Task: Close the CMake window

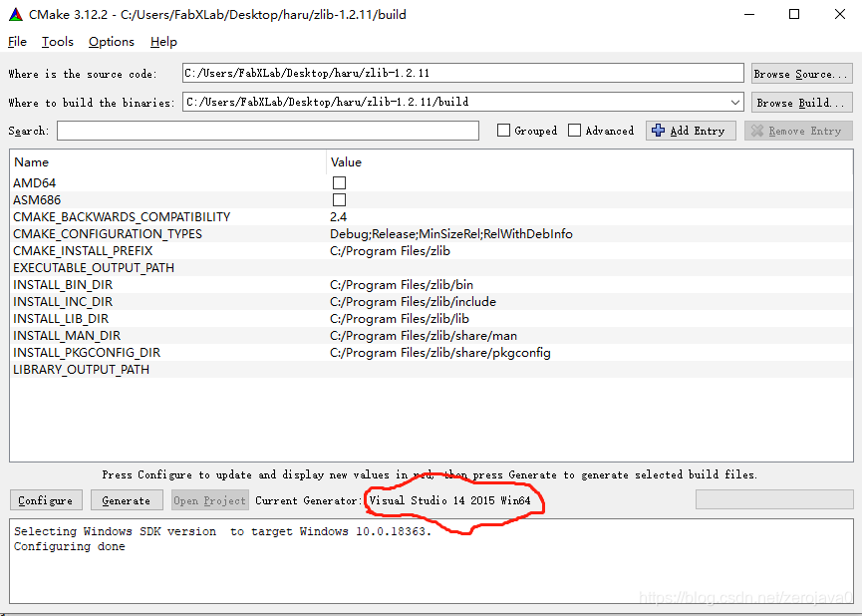Action: (839, 14)
